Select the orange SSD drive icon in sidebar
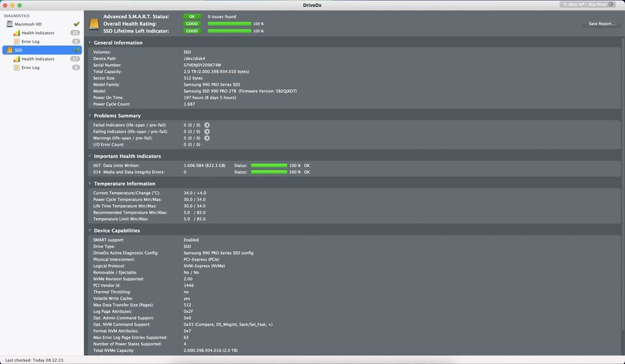The image size is (625, 364). pyautogui.click(x=9, y=50)
